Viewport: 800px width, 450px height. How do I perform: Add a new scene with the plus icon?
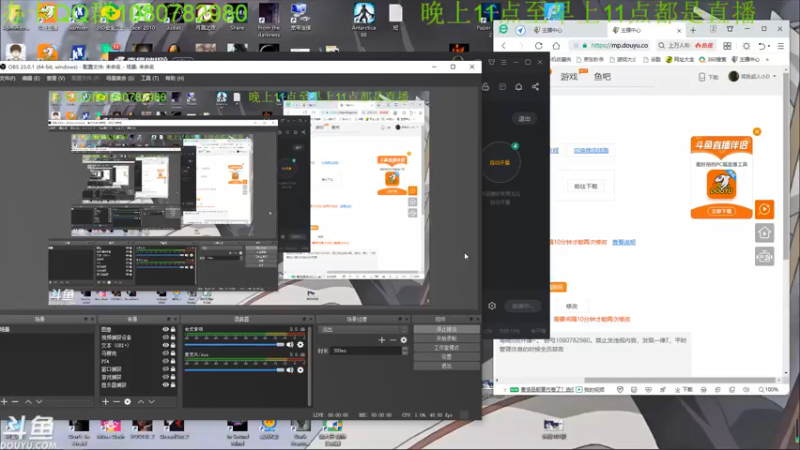click(4, 402)
